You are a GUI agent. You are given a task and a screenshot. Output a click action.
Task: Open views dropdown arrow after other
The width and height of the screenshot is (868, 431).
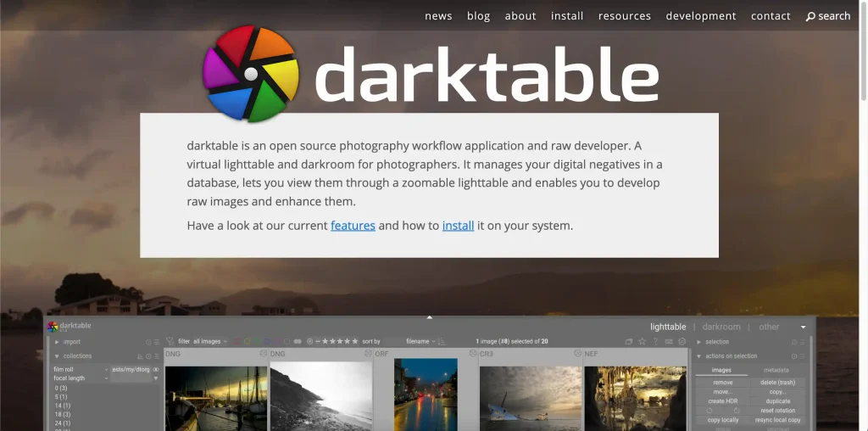coord(804,327)
